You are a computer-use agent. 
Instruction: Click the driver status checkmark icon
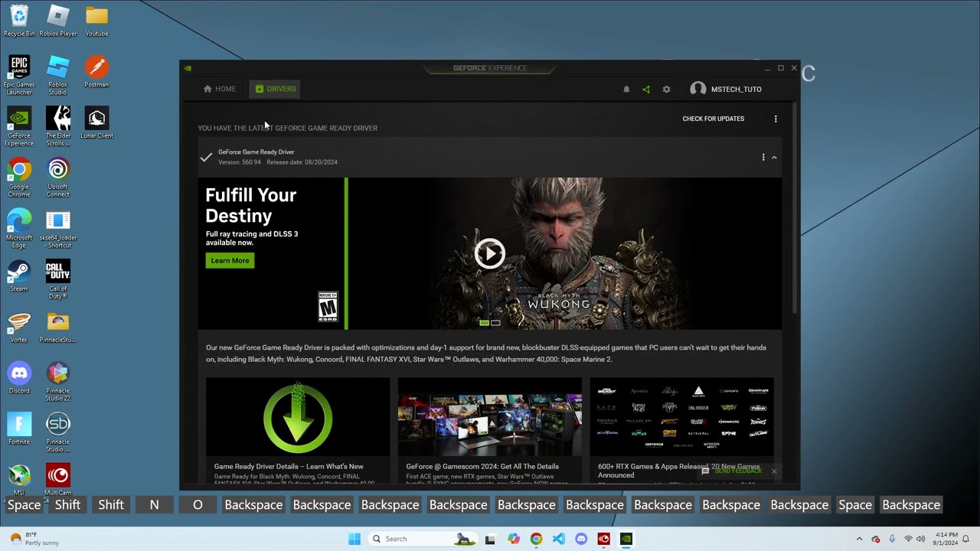pos(206,157)
